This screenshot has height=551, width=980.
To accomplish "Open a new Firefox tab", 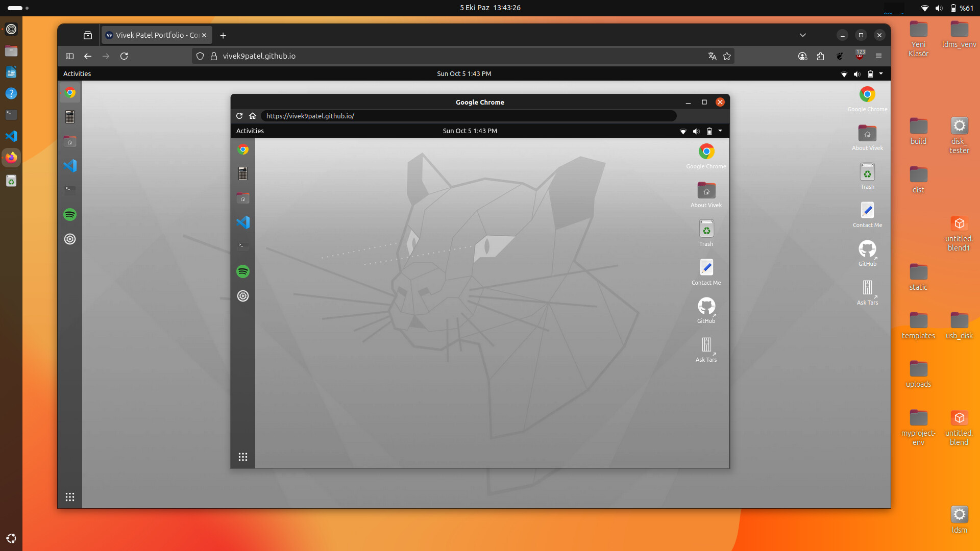I will click(223, 35).
